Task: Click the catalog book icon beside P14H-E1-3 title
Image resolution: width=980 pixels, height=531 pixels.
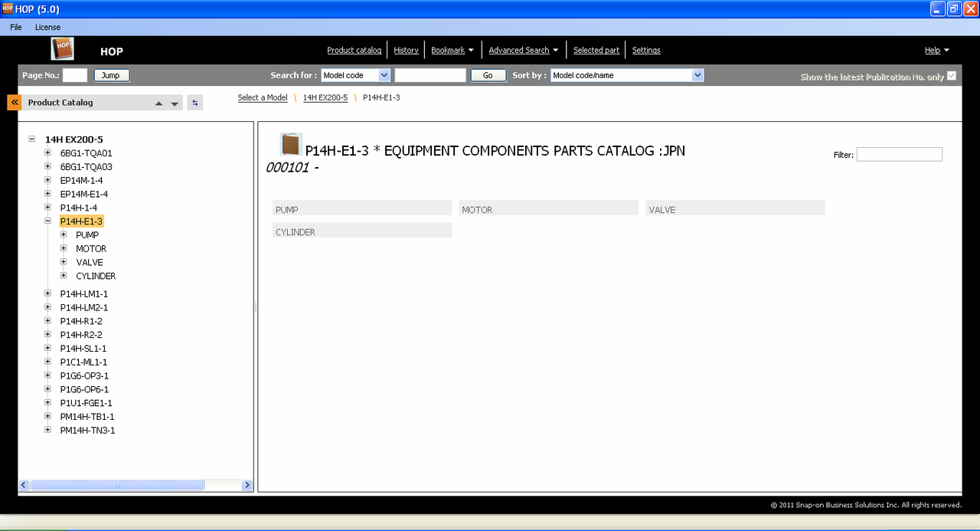Action: (291, 144)
